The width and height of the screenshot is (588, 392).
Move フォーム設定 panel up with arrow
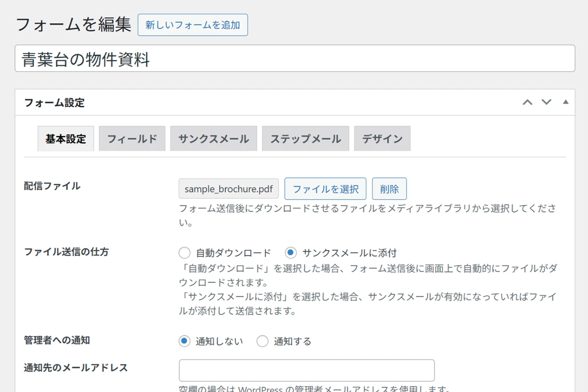point(527,102)
